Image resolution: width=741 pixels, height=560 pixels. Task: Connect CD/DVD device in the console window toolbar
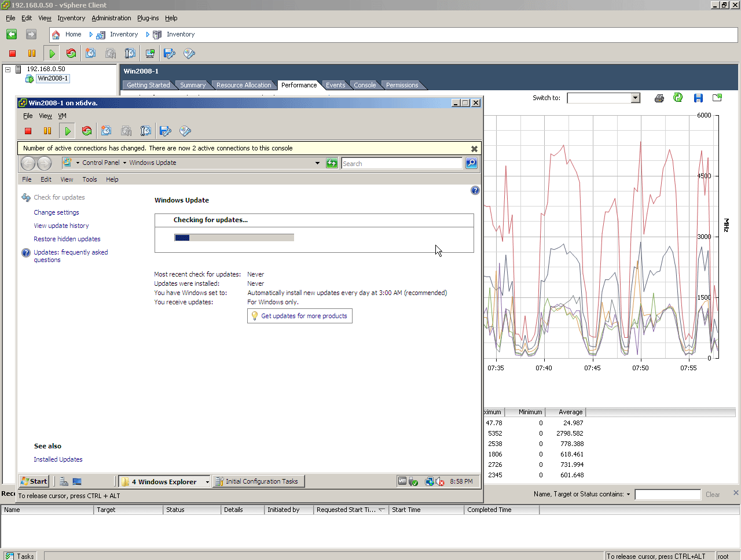[185, 131]
